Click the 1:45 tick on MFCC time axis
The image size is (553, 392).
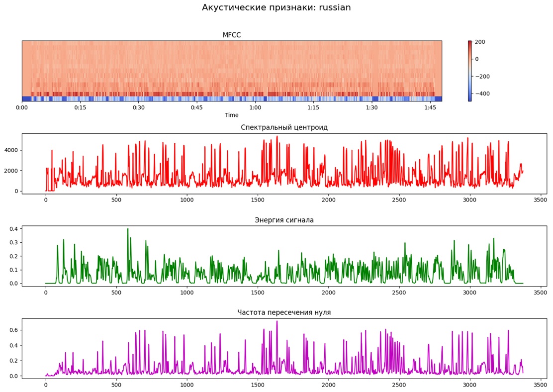coord(430,107)
